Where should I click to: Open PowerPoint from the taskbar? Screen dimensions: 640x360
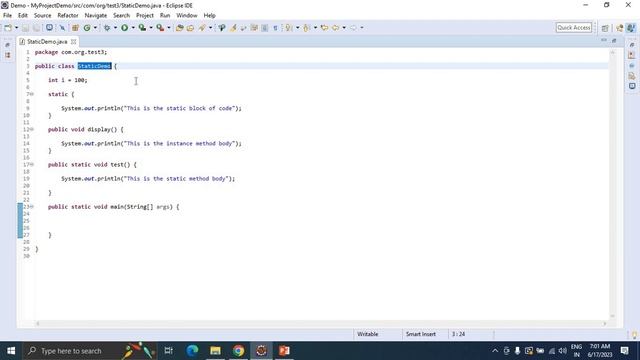click(x=284, y=351)
